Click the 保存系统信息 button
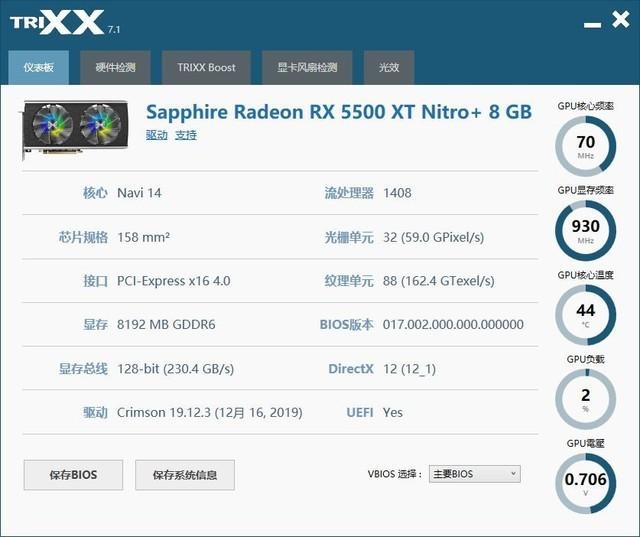 point(185,475)
